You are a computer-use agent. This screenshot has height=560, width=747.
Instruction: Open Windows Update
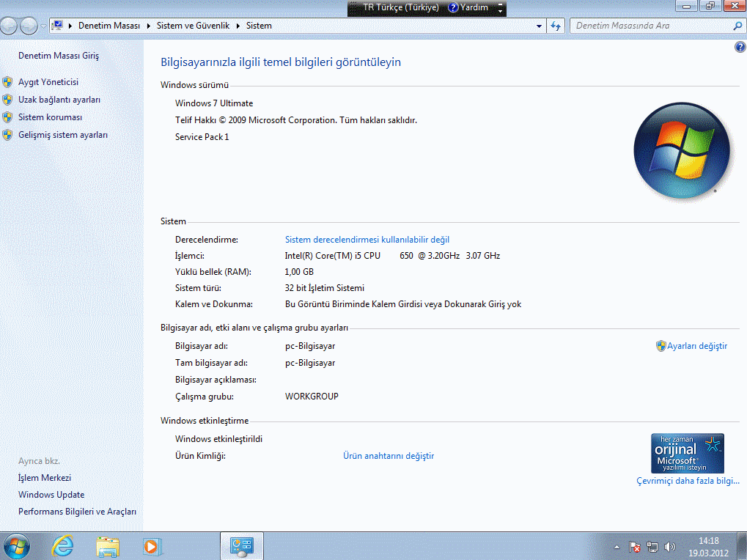coord(51,495)
